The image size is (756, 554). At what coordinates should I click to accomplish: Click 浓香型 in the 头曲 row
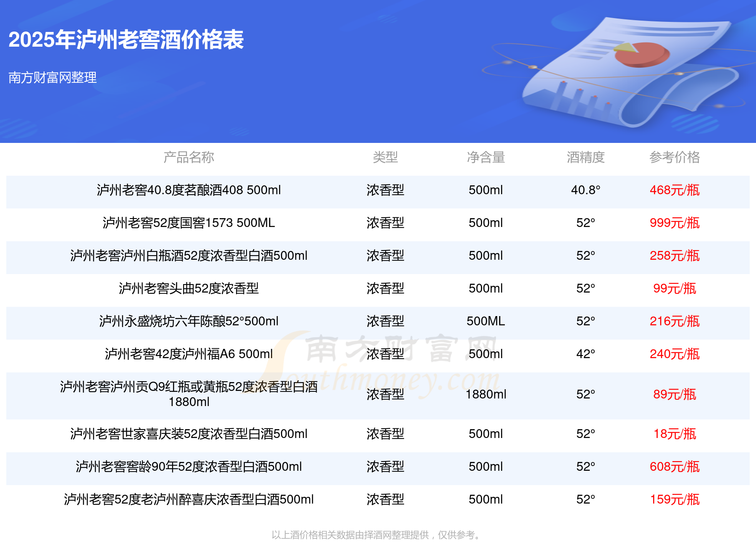(x=385, y=288)
